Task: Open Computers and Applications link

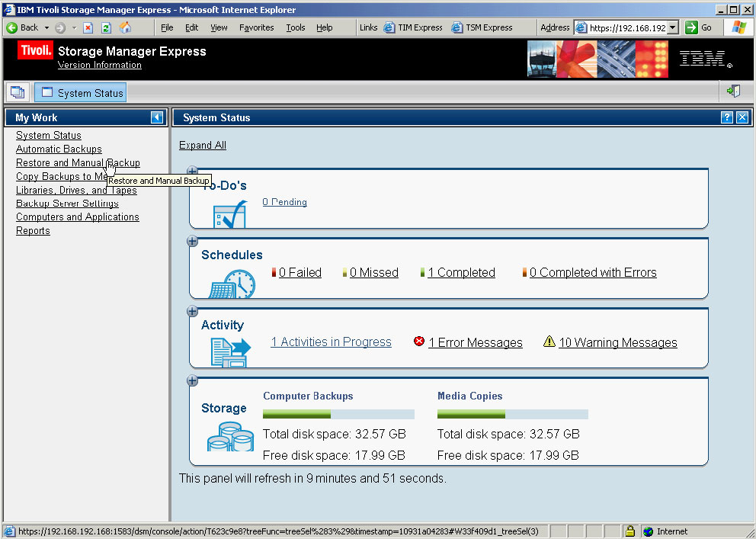Action: point(78,217)
